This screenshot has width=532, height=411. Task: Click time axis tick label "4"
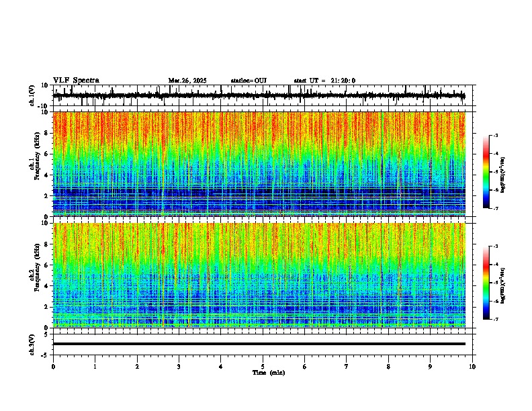pos(221,367)
